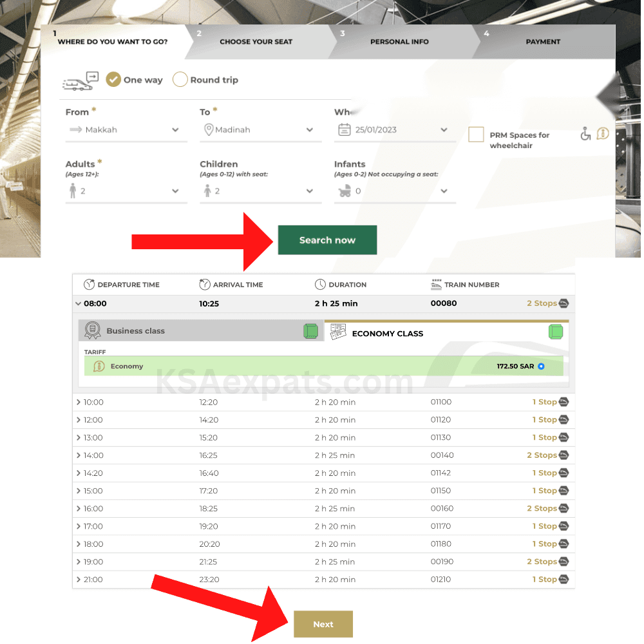The image size is (644, 644).
Task: Click the arrival time clock icon
Action: click(x=205, y=284)
